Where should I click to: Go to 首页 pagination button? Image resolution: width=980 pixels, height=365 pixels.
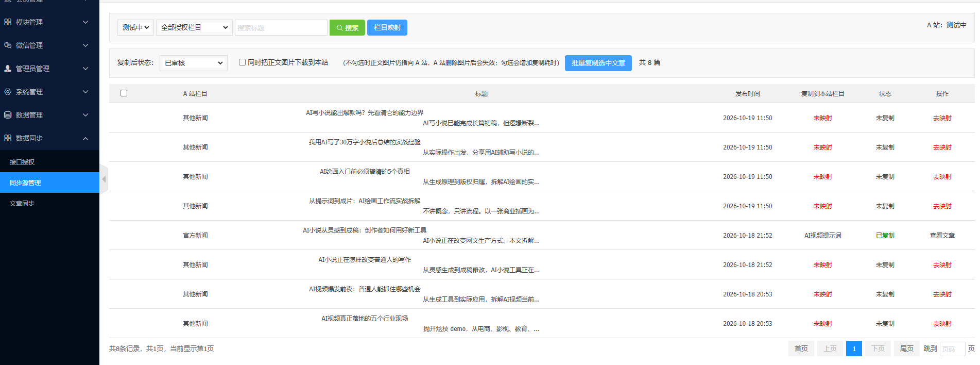(801, 349)
